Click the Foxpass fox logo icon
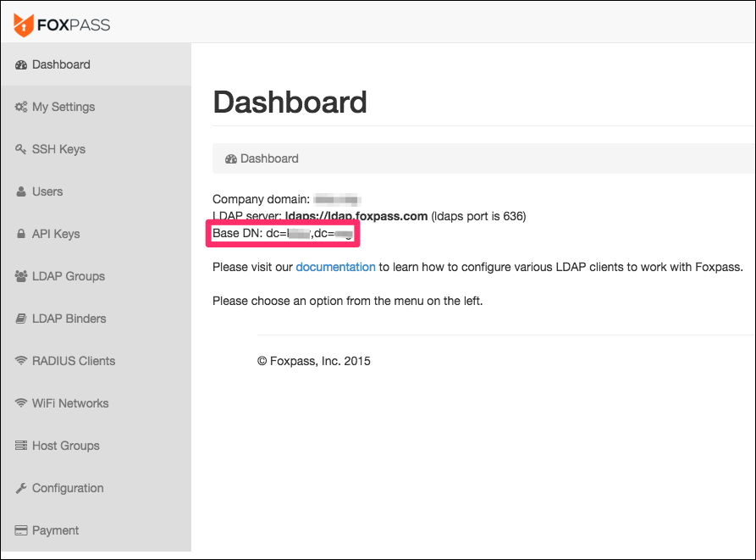 pos(23,25)
